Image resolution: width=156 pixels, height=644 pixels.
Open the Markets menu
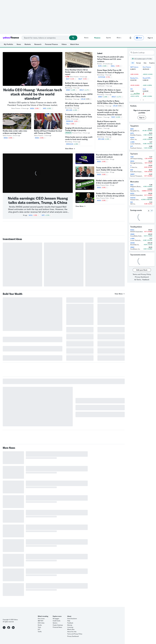tap(28, 44)
